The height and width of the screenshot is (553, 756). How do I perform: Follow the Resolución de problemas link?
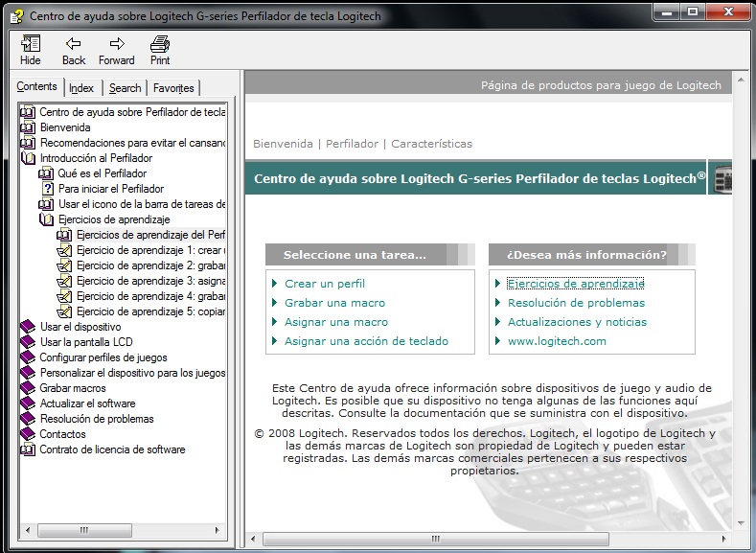coord(576,303)
